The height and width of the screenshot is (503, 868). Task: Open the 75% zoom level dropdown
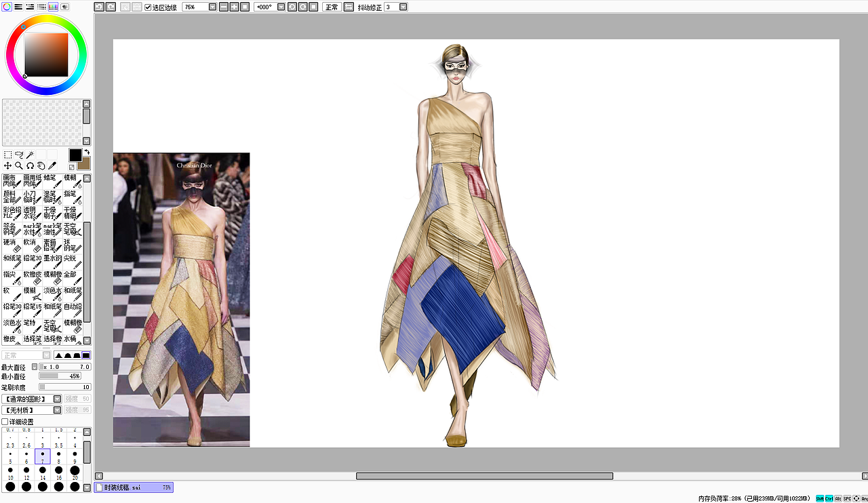tap(213, 7)
